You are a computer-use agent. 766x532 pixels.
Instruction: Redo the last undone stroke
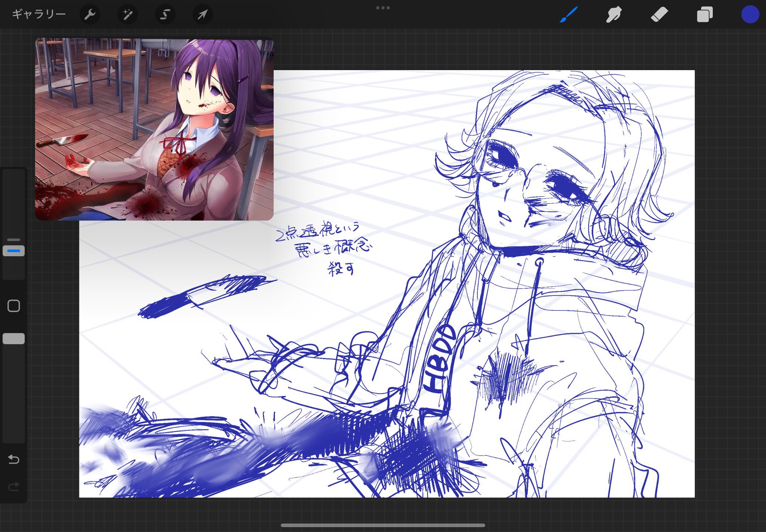[x=14, y=486]
